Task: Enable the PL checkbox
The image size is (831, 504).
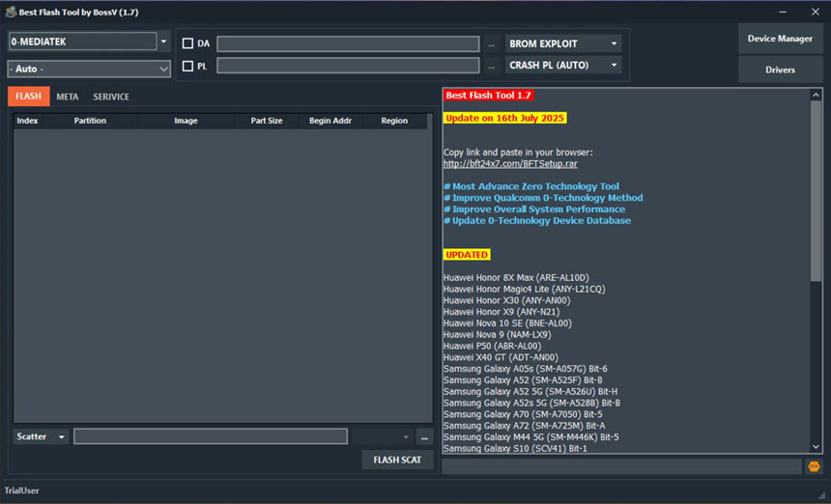Action: [187, 67]
